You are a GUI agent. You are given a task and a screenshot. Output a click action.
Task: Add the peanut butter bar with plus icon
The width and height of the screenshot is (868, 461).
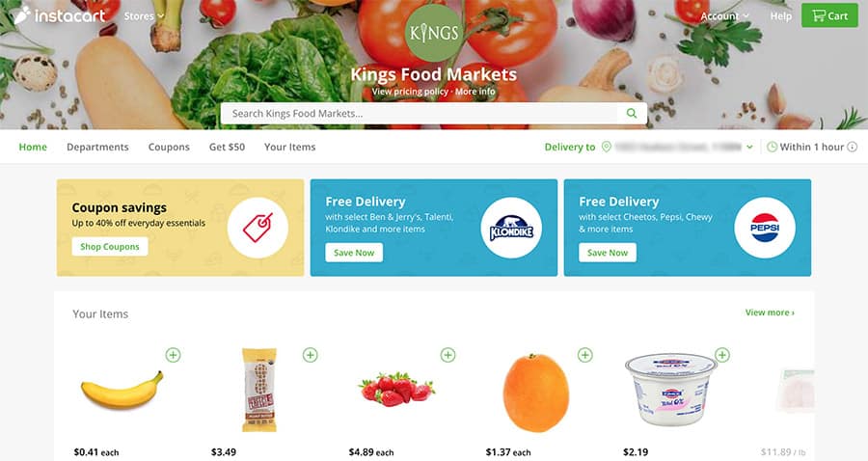tap(311, 355)
